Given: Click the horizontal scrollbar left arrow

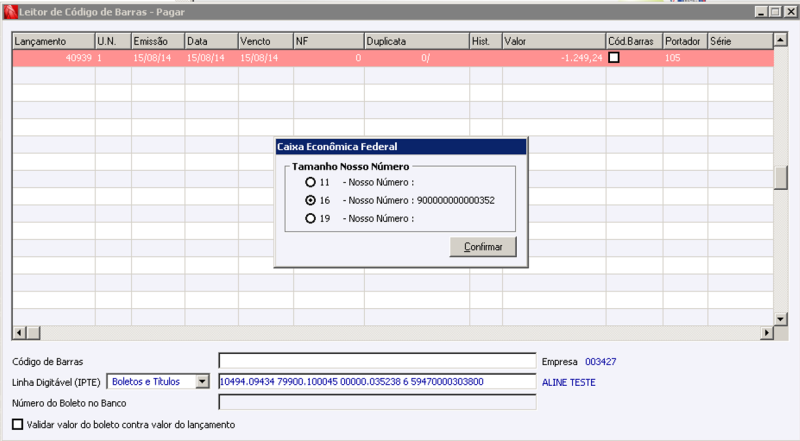Looking at the screenshot, I should (19, 333).
